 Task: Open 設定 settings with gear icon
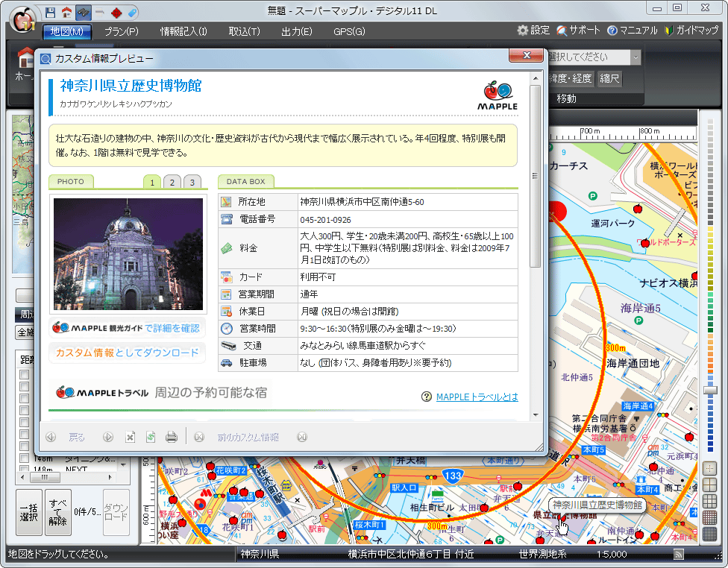[x=534, y=31]
